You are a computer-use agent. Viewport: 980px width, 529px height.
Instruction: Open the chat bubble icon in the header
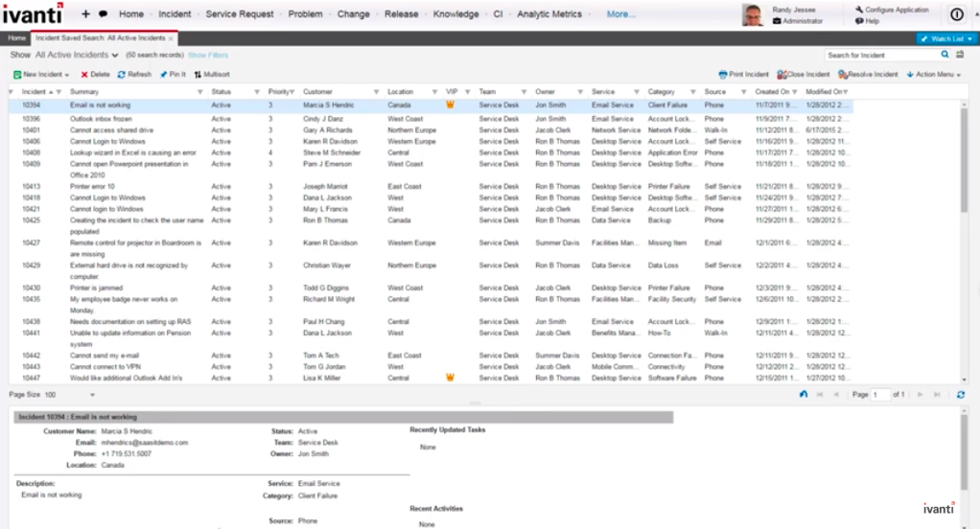(x=103, y=14)
